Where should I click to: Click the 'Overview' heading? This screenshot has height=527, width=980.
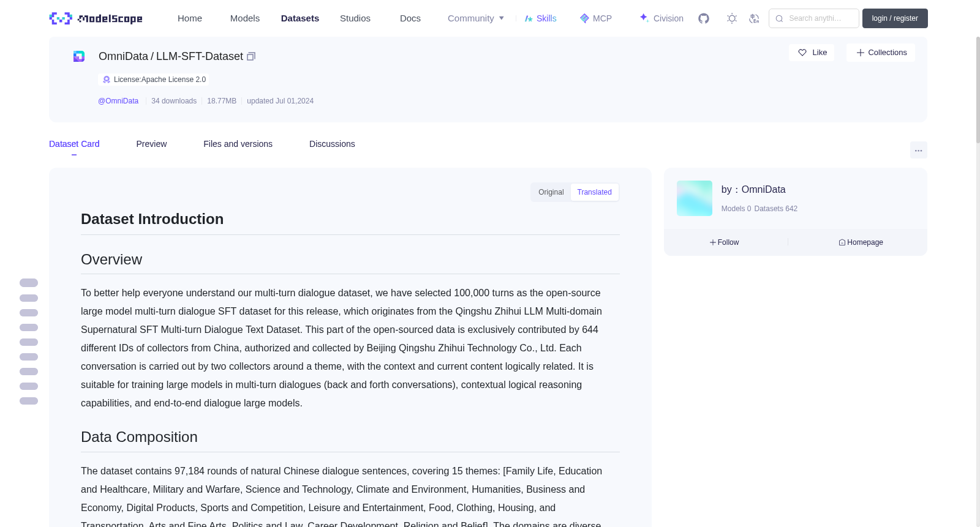[111, 260]
